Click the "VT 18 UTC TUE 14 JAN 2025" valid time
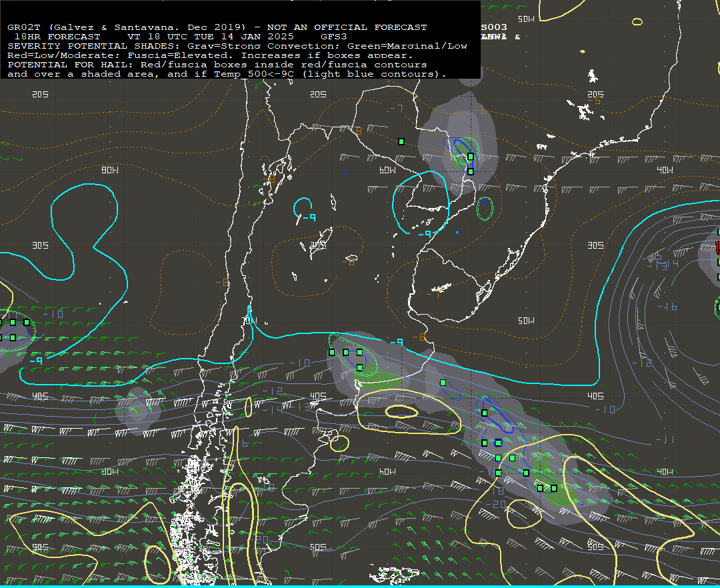Screen dimensions: 720x588 pyautogui.click(x=210, y=37)
